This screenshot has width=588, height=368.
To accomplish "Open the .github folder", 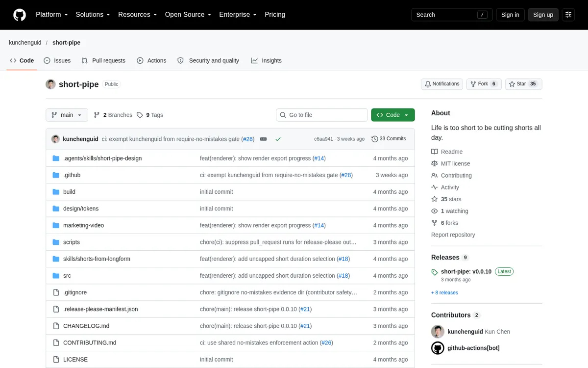I will click(72, 175).
